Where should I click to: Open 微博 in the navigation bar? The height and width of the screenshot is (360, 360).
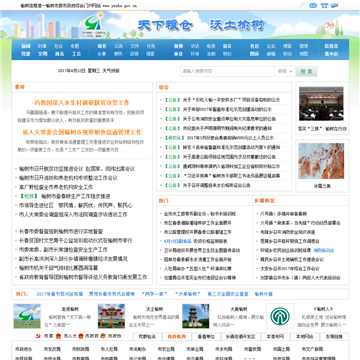(303, 46)
